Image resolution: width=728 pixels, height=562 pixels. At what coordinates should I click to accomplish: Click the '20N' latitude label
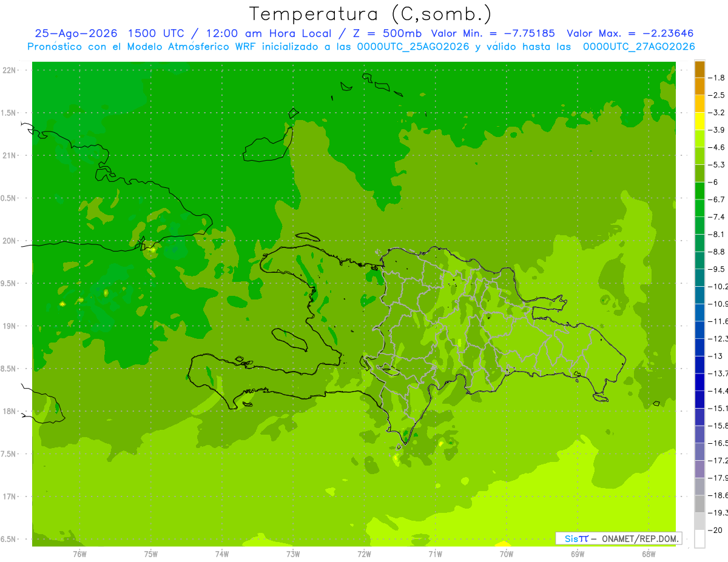point(10,241)
